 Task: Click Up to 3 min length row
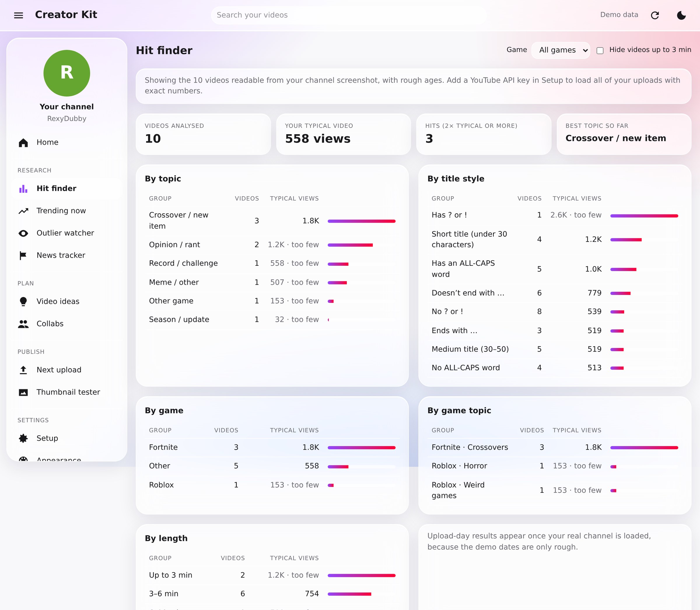click(x=272, y=575)
